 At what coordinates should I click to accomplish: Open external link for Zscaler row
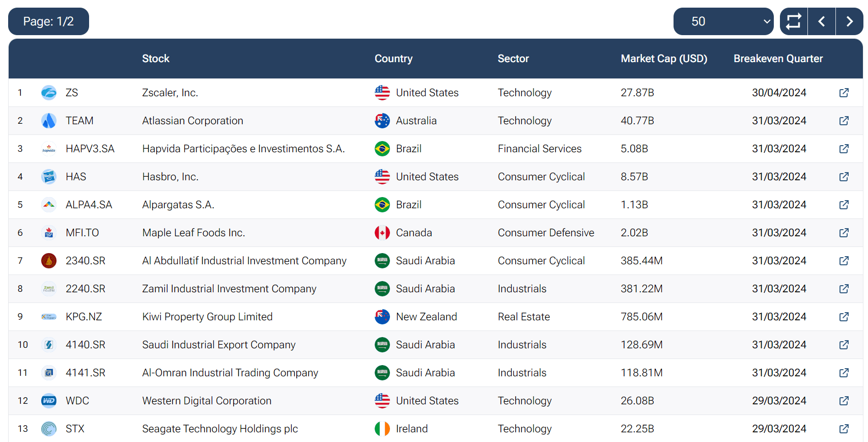point(844,93)
